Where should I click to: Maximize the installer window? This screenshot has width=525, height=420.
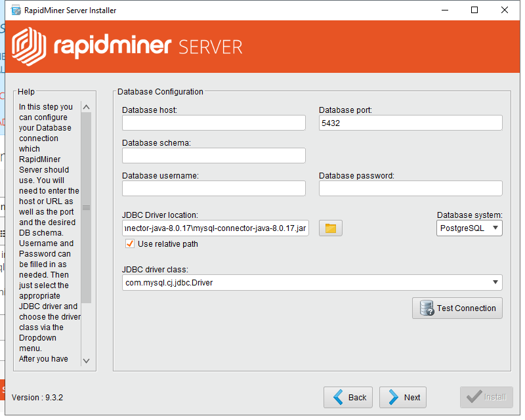click(474, 10)
